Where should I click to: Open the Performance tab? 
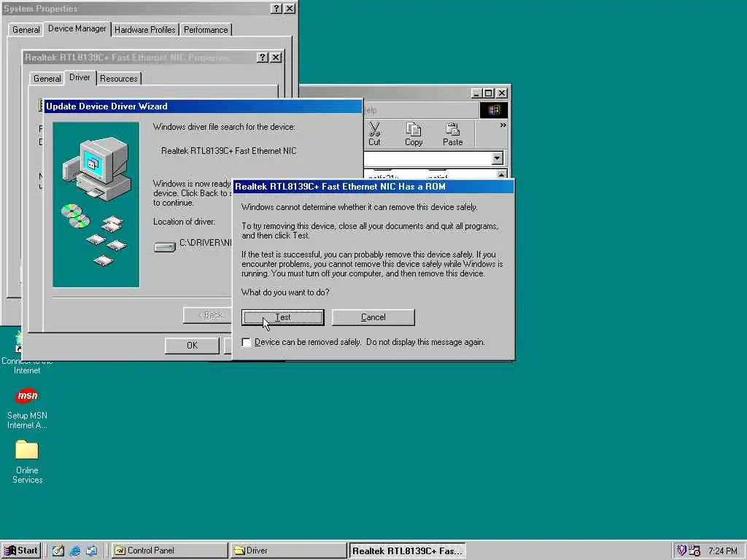coord(206,29)
